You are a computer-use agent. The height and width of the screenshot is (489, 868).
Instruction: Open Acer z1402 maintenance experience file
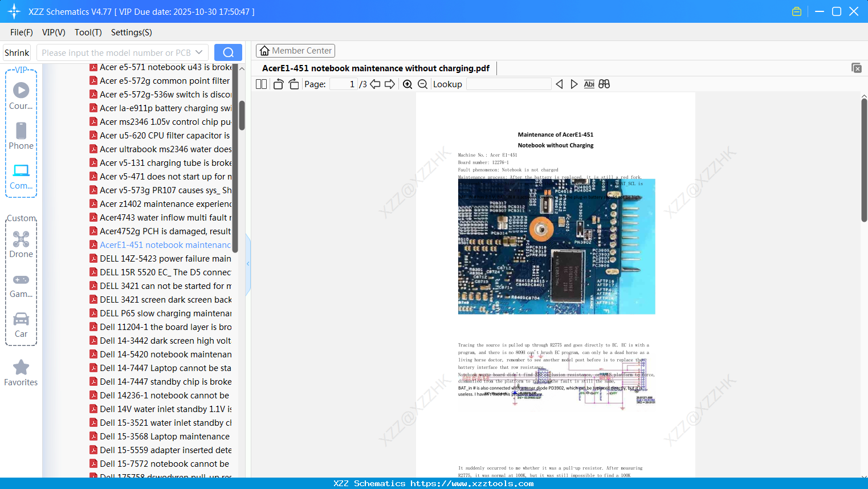(160, 204)
